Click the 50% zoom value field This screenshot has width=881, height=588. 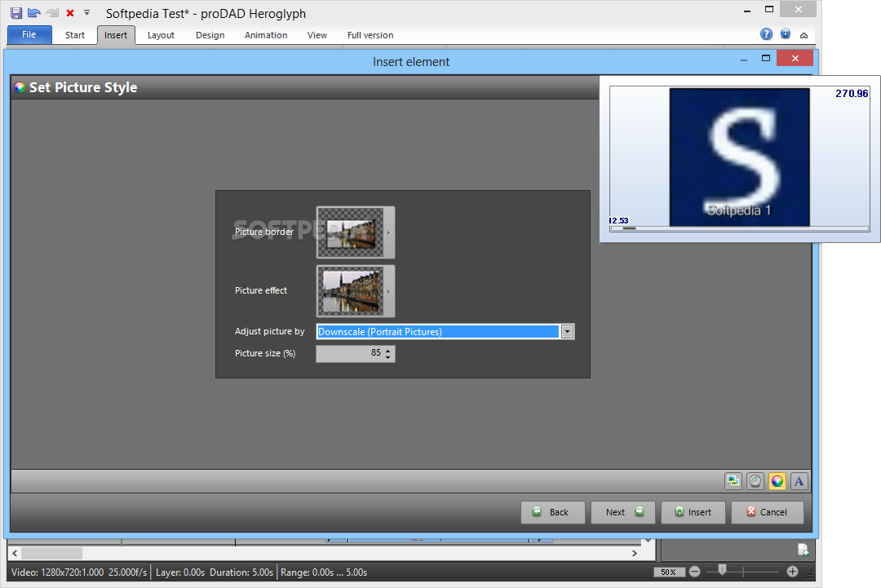coord(669,573)
